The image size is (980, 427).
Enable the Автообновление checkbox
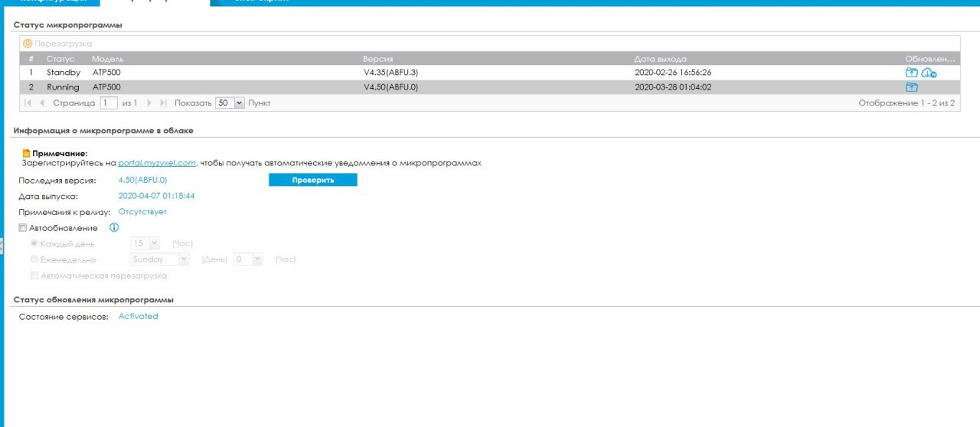click(x=22, y=228)
